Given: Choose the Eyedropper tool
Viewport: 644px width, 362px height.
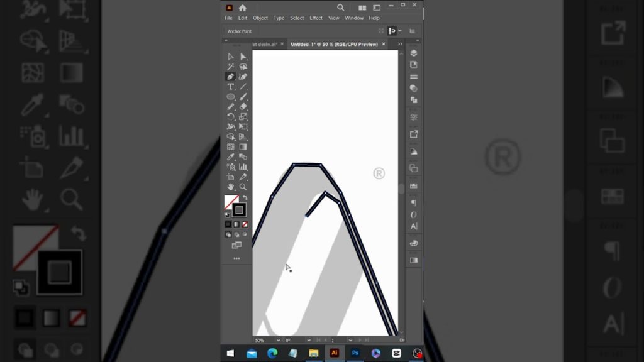Looking at the screenshot, I should [230, 156].
